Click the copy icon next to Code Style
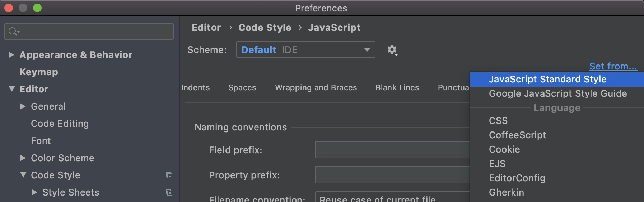The height and width of the screenshot is (202, 644). coord(169,175)
